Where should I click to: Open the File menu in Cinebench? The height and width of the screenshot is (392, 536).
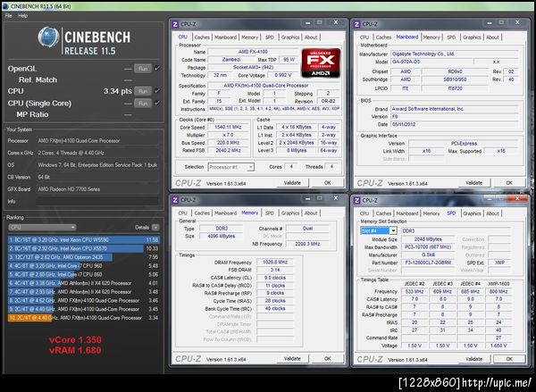pos(9,16)
